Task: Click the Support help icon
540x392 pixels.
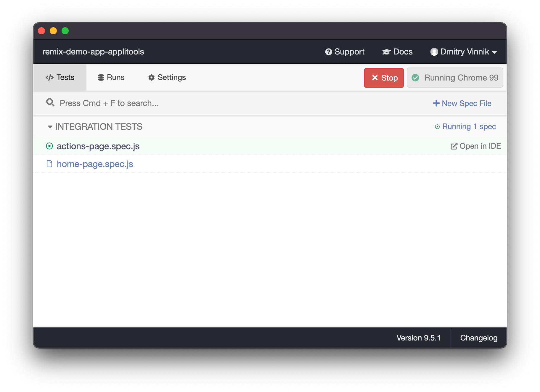Action: tap(329, 52)
